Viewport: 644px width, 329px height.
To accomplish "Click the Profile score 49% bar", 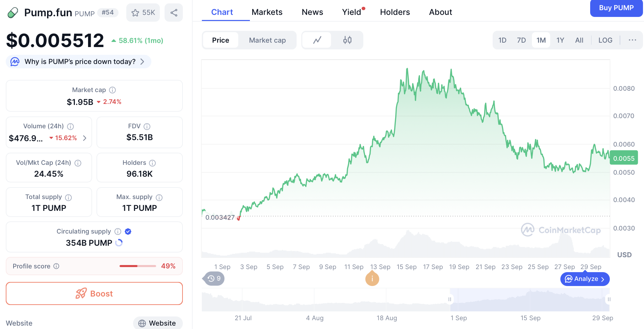I will (137, 266).
